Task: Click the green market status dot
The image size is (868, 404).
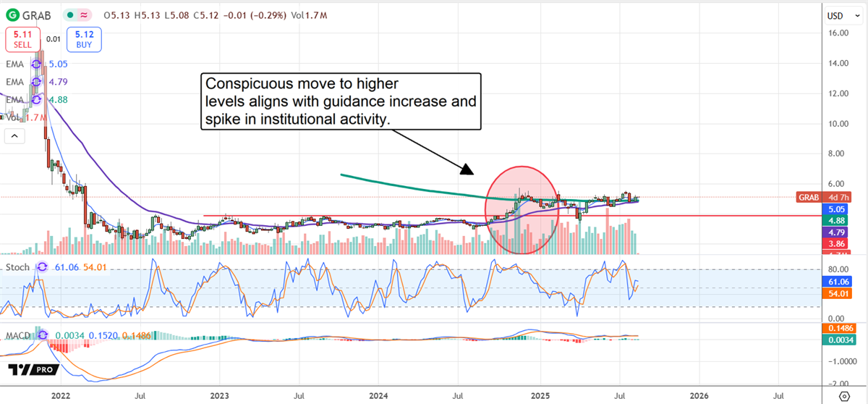Action: (70, 15)
